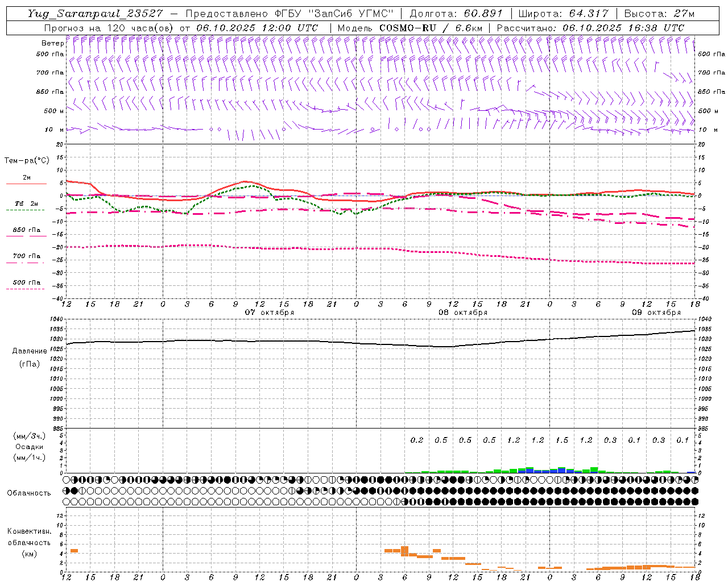Click the Осадки precipitation panel label
Image resolution: width=728 pixels, height=582 pixels.
30,447
